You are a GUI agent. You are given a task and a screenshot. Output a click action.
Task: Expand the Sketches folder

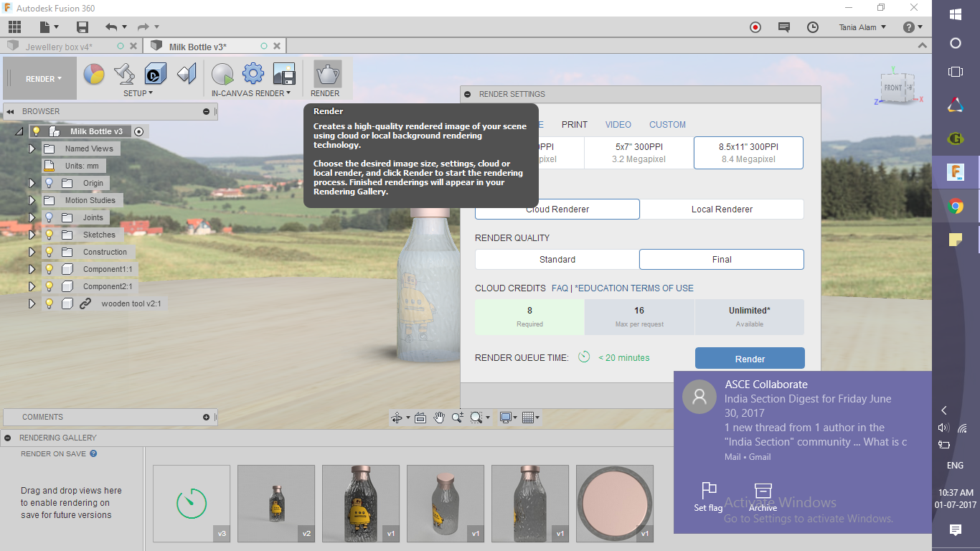(x=32, y=235)
